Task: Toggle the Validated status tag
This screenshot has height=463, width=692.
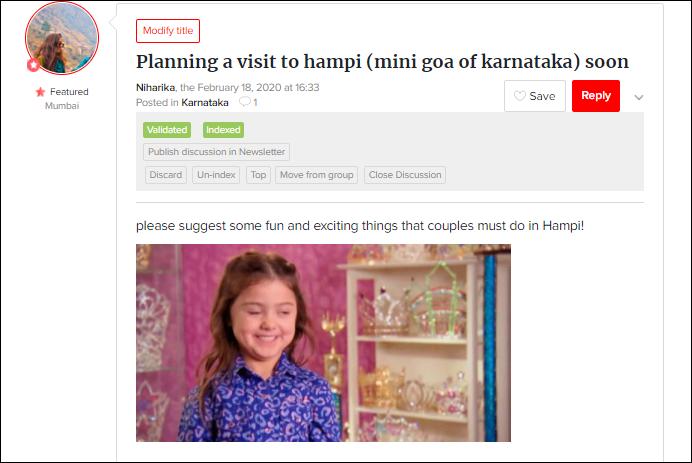Action: point(167,130)
